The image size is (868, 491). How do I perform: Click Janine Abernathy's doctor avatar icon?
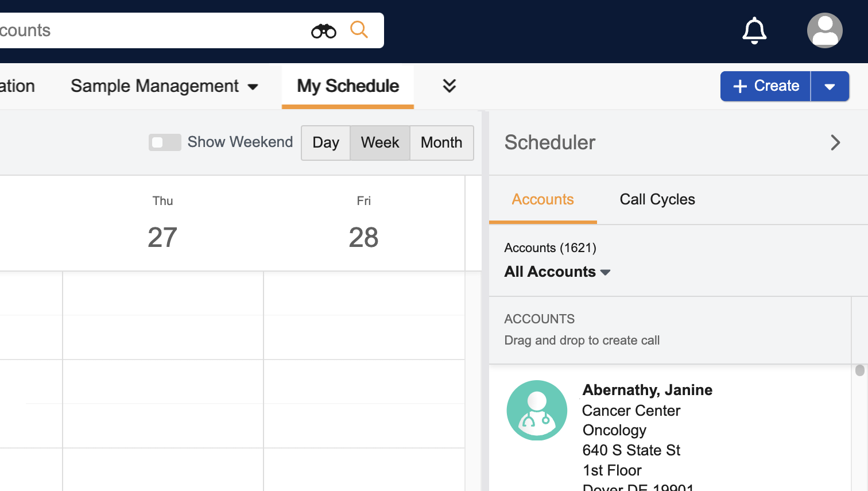point(537,410)
